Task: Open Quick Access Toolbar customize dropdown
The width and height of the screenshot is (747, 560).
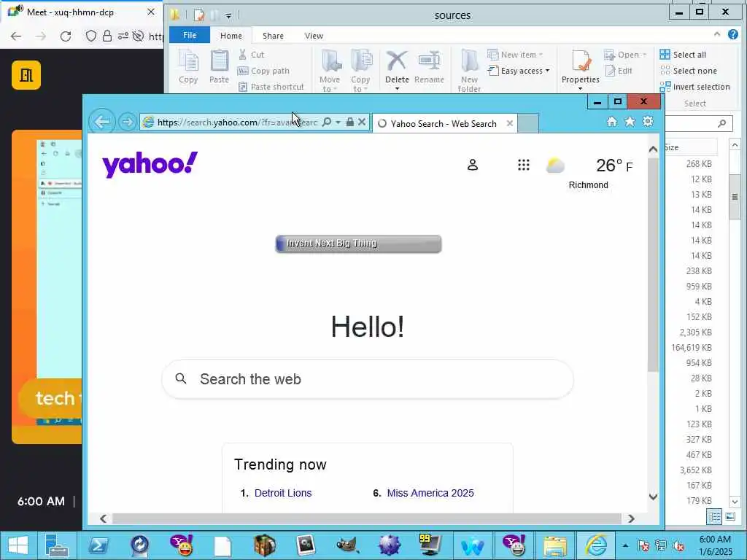Action: click(228, 16)
